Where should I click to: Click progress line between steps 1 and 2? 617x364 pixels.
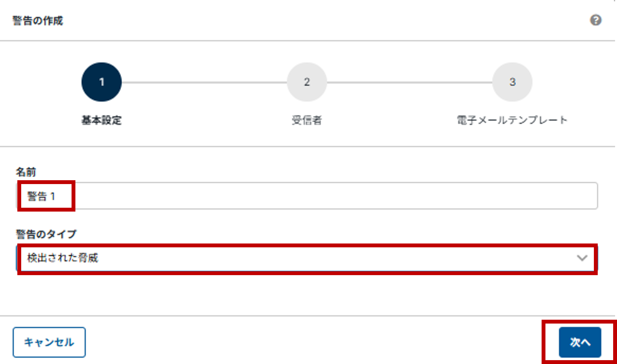[204, 82]
